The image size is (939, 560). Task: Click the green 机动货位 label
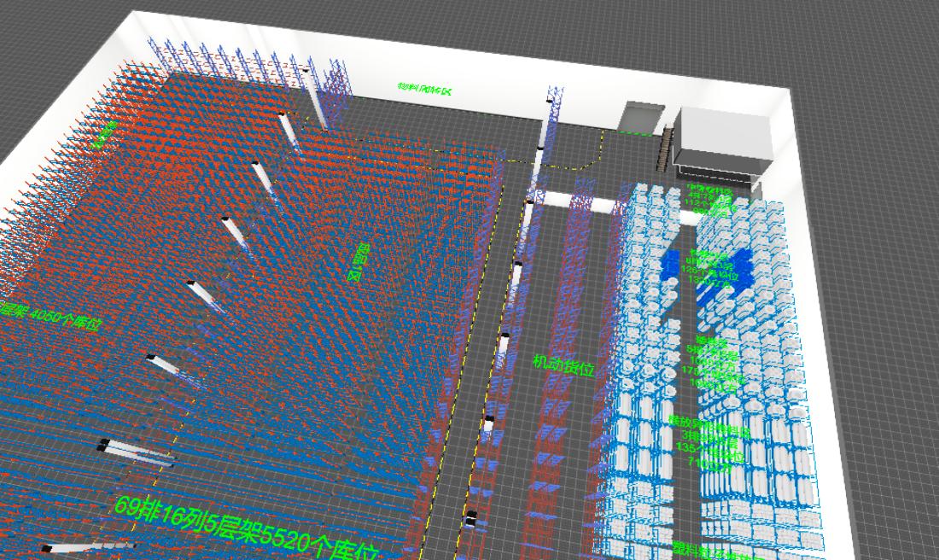pyautogui.click(x=563, y=365)
